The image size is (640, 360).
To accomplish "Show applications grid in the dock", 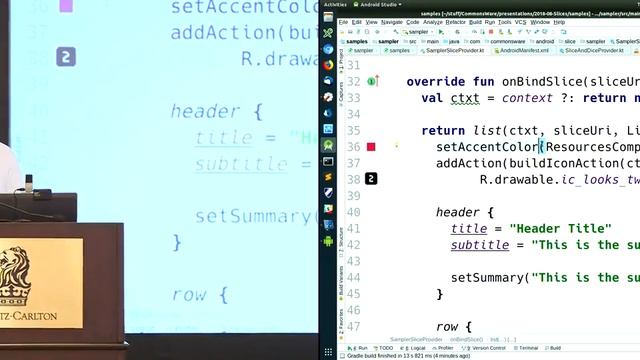I will click(328, 352).
